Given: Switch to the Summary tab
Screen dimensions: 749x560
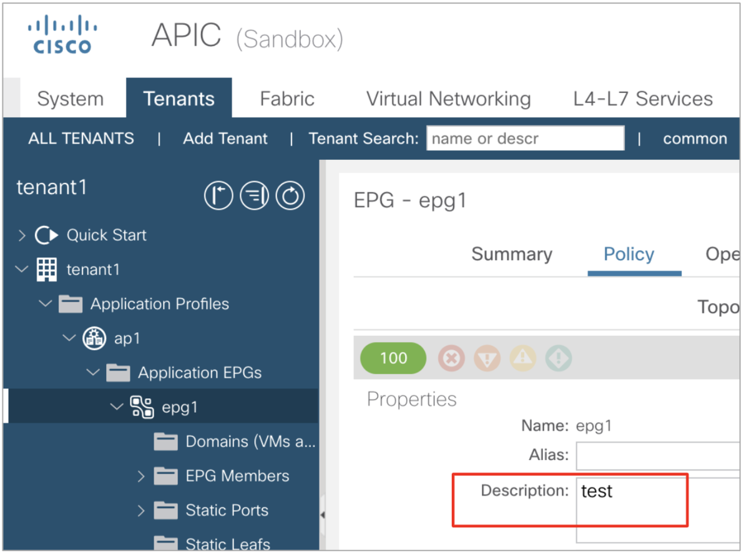Looking at the screenshot, I should coord(512,254).
